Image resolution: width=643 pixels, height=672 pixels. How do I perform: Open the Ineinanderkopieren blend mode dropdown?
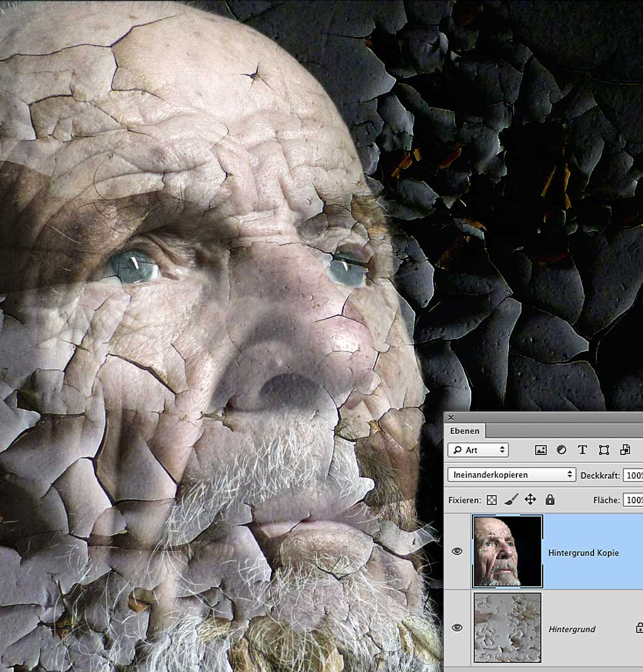click(511, 475)
